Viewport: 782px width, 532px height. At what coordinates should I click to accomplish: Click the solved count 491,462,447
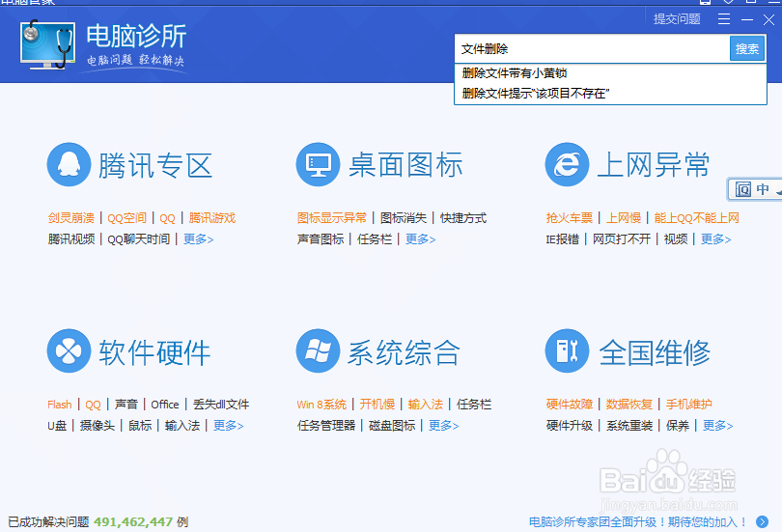pyautogui.click(x=133, y=522)
